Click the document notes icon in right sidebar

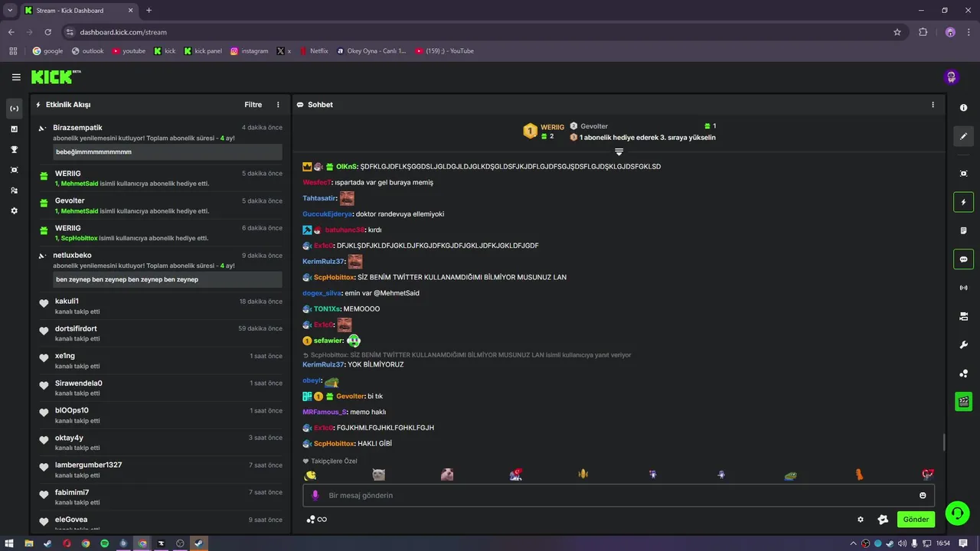coord(964,230)
